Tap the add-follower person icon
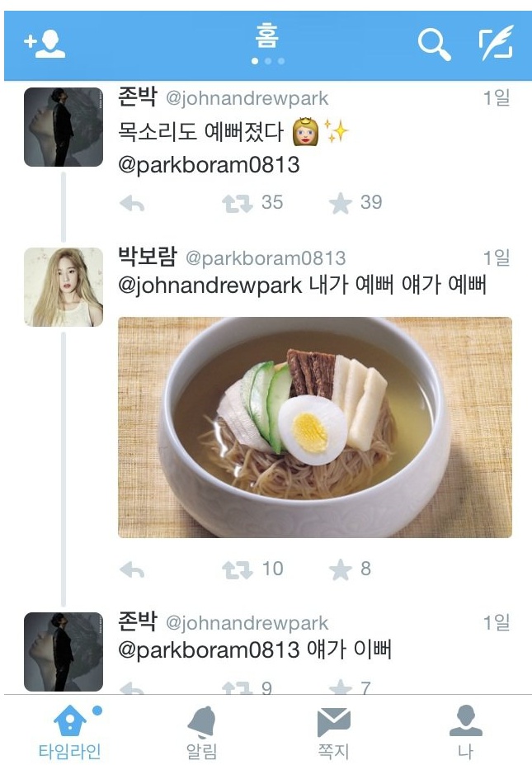532x765 pixels. click(x=45, y=45)
